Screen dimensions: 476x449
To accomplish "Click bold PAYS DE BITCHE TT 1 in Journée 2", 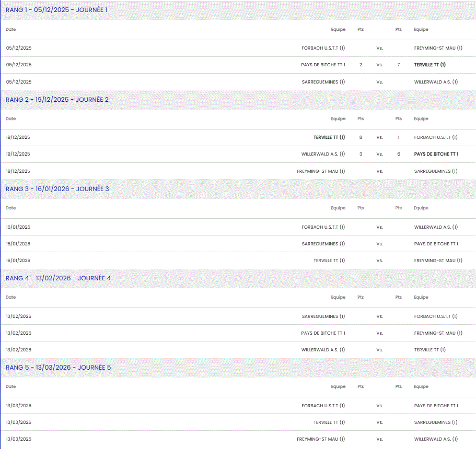I will pyautogui.click(x=436, y=154).
